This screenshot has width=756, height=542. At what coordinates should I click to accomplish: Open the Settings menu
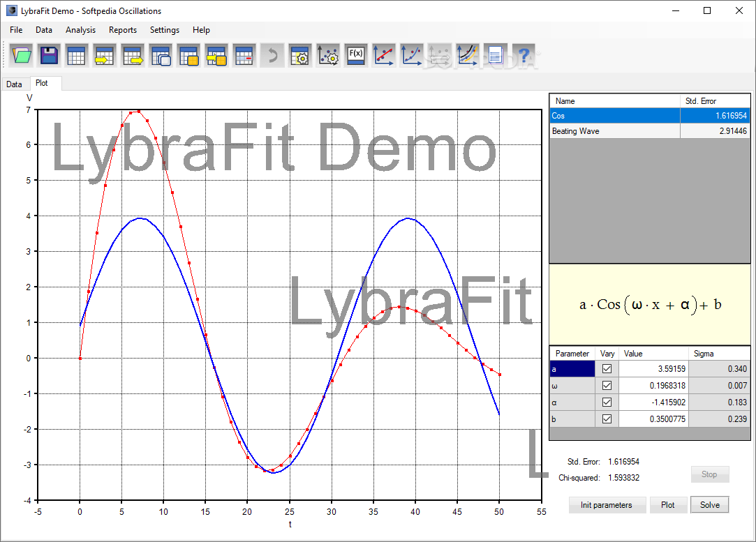coord(165,30)
